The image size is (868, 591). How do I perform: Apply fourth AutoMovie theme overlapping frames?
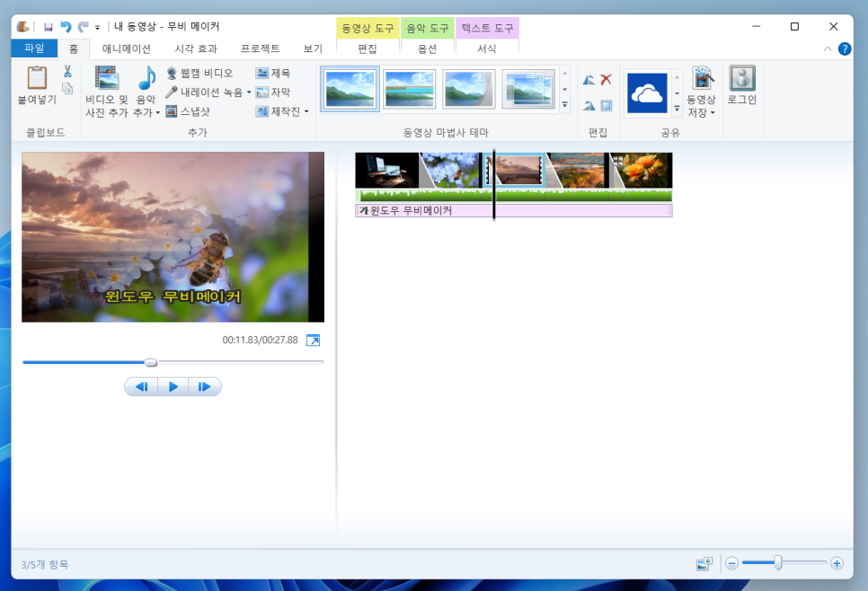coord(528,89)
